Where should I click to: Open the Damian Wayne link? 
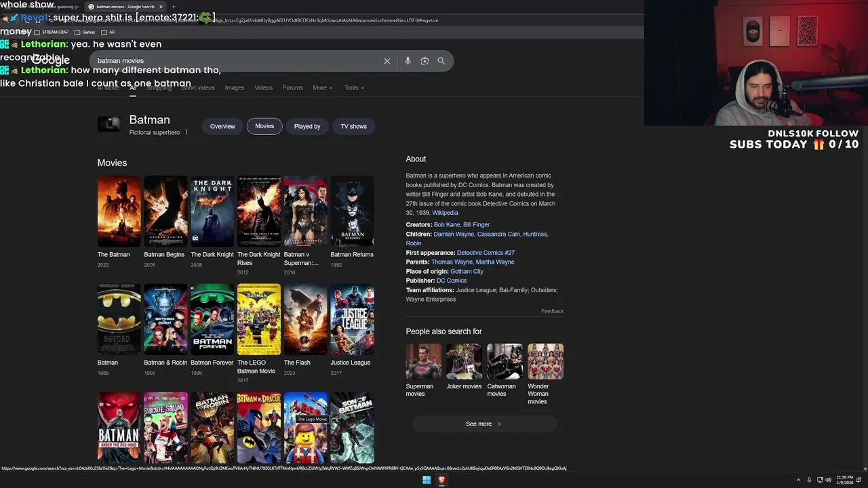click(454, 235)
